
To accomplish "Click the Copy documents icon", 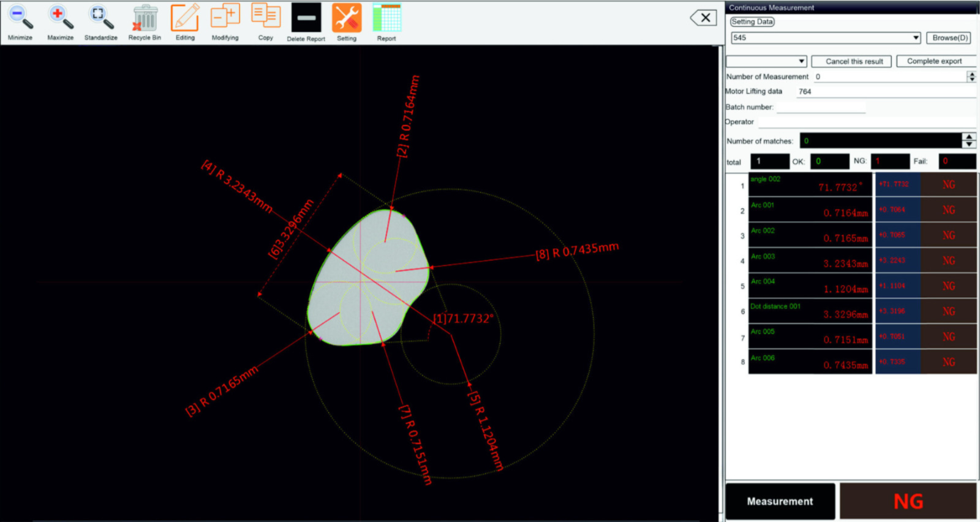I will pos(265,17).
